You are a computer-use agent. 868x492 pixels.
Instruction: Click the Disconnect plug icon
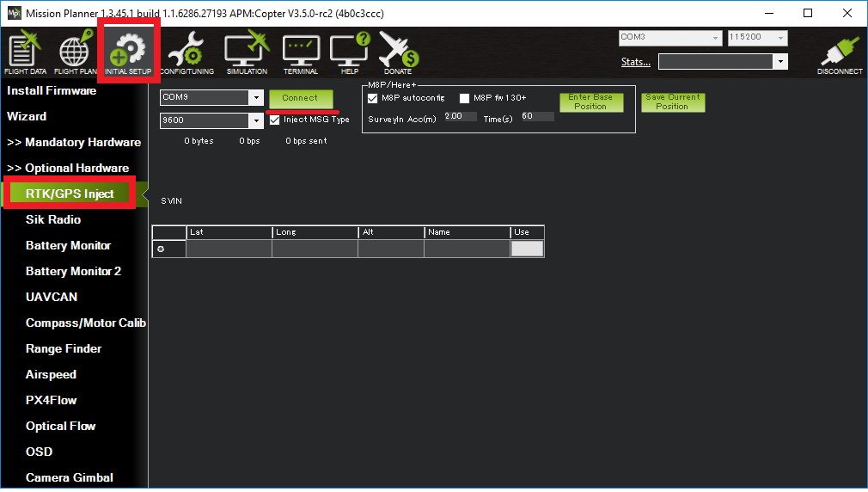[x=840, y=54]
